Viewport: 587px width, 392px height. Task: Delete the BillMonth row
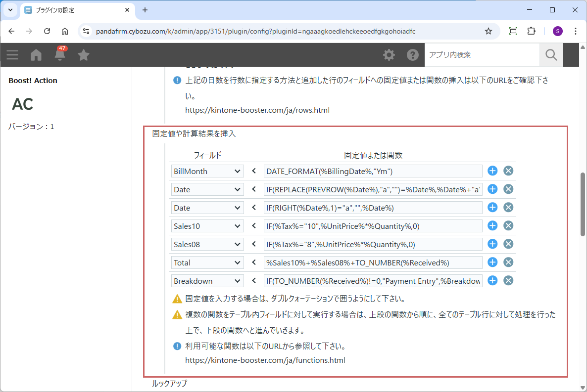(x=508, y=171)
